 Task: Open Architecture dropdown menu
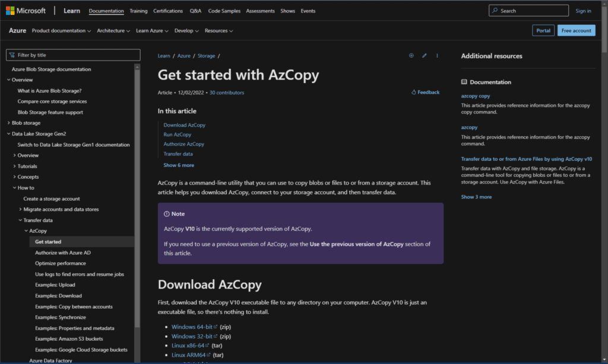[x=113, y=31]
